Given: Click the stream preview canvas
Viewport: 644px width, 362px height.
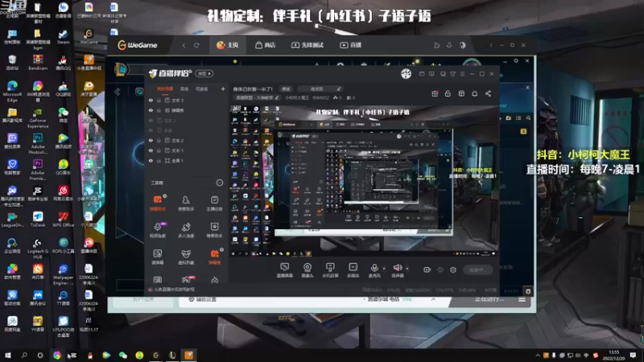Looking at the screenshot, I should (364, 180).
